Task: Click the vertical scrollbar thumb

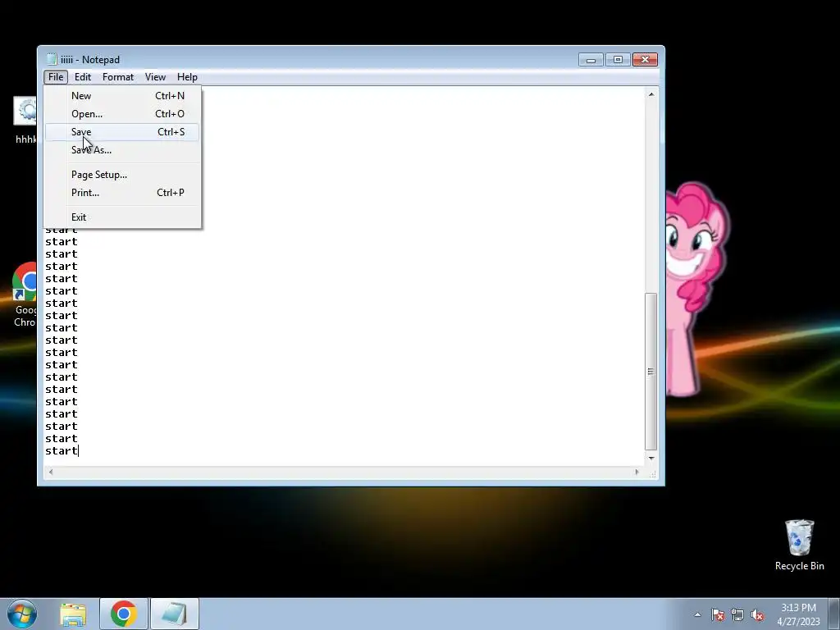Action: coord(651,372)
